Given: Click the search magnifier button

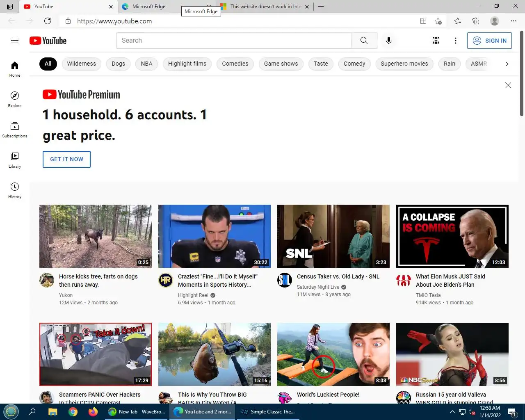Looking at the screenshot, I should pos(364,41).
